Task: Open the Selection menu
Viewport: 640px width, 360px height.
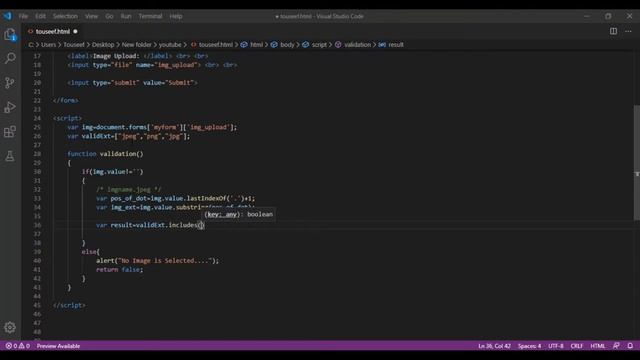Action: click(65, 16)
